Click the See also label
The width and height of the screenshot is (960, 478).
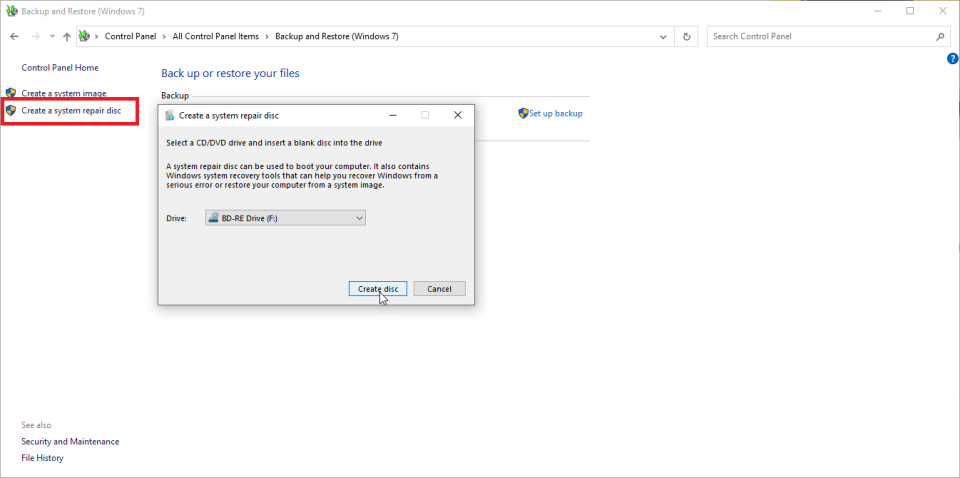point(37,425)
